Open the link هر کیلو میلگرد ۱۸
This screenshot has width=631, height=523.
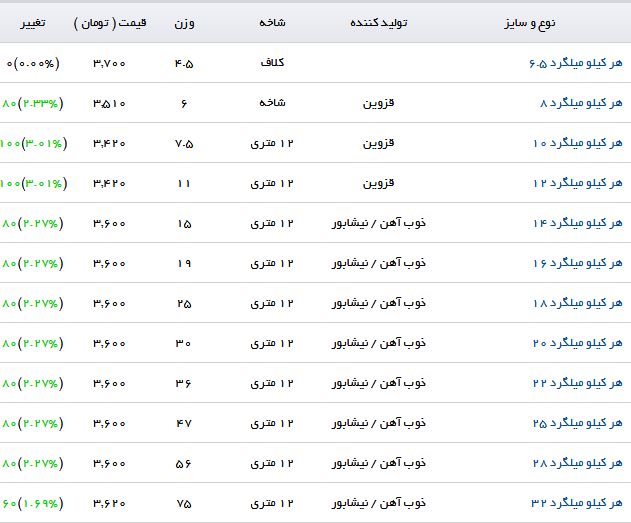[577, 303]
